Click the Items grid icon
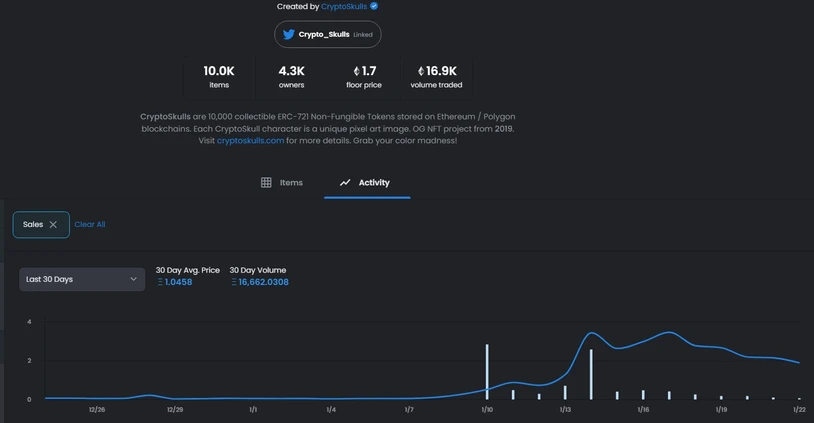 pyautogui.click(x=266, y=182)
